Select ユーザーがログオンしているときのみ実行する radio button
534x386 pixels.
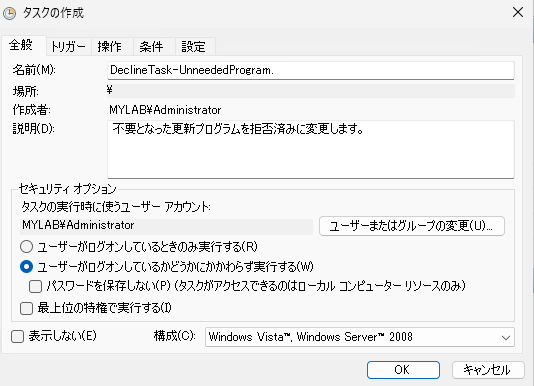click(x=27, y=246)
